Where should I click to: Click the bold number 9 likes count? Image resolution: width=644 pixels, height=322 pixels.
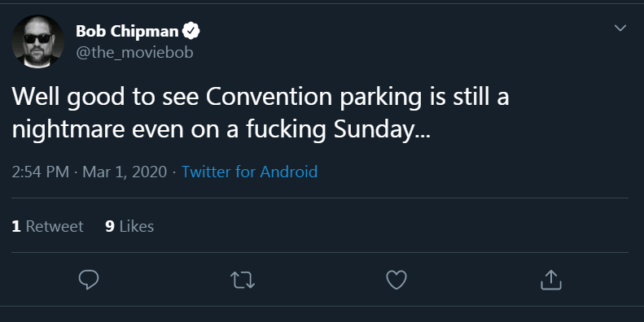(110, 226)
